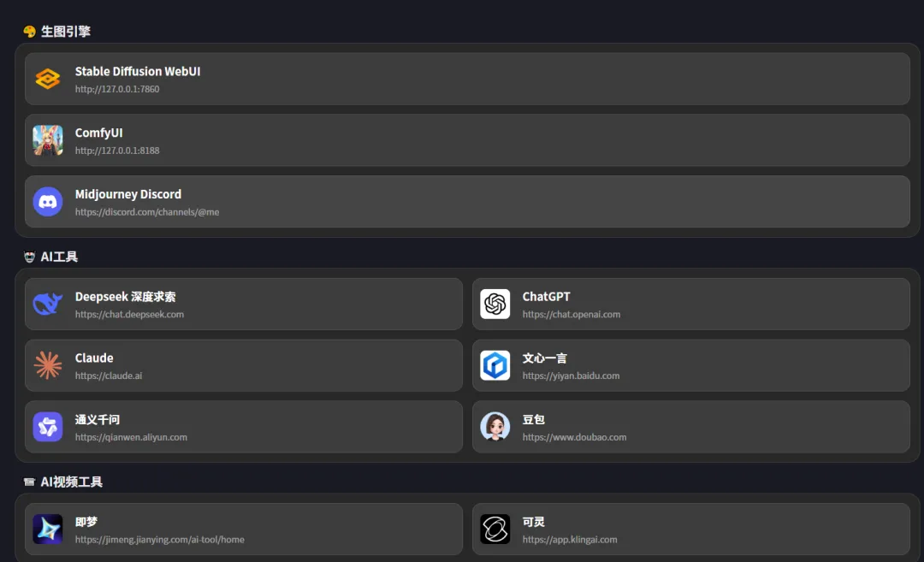This screenshot has width=924, height=562.
Task: Open the 豆包 title link
Action: (533, 419)
